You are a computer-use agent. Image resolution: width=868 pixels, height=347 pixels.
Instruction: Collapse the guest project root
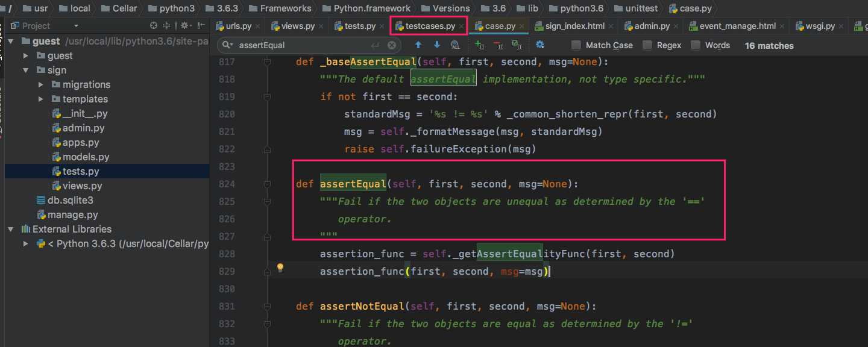click(x=11, y=41)
